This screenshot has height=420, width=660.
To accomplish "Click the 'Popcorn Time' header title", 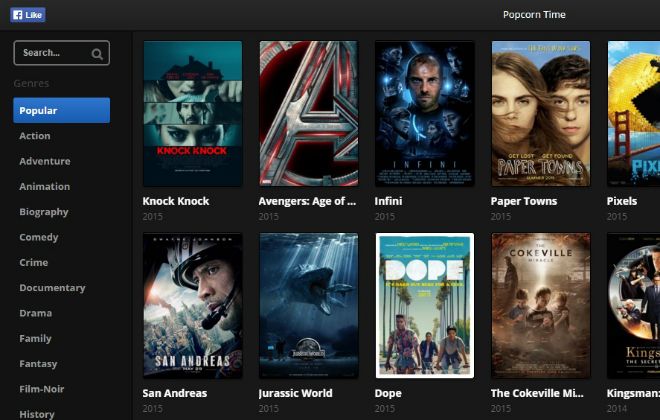I will pyautogui.click(x=535, y=15).
